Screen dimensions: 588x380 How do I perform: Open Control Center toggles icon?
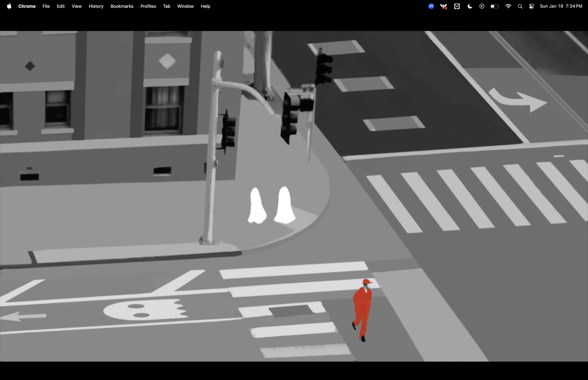point(532,6)
